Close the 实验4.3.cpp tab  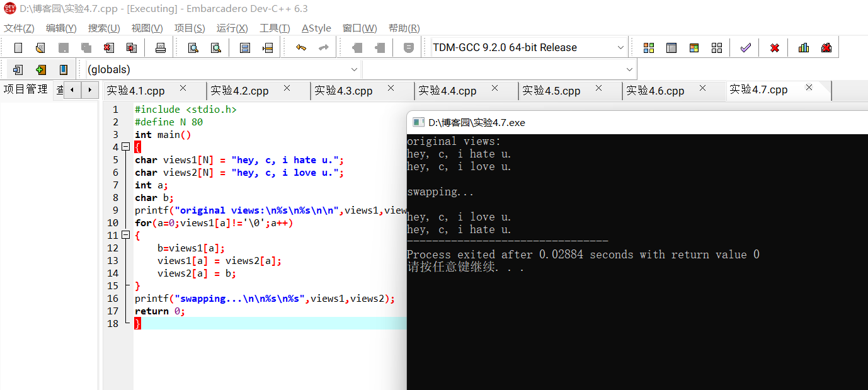[391, 88]
